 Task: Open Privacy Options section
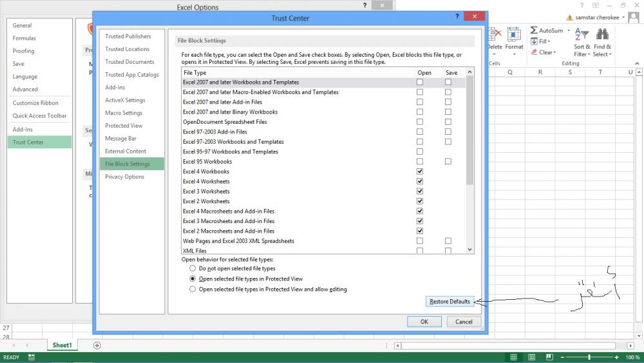(x=124, y=177)
